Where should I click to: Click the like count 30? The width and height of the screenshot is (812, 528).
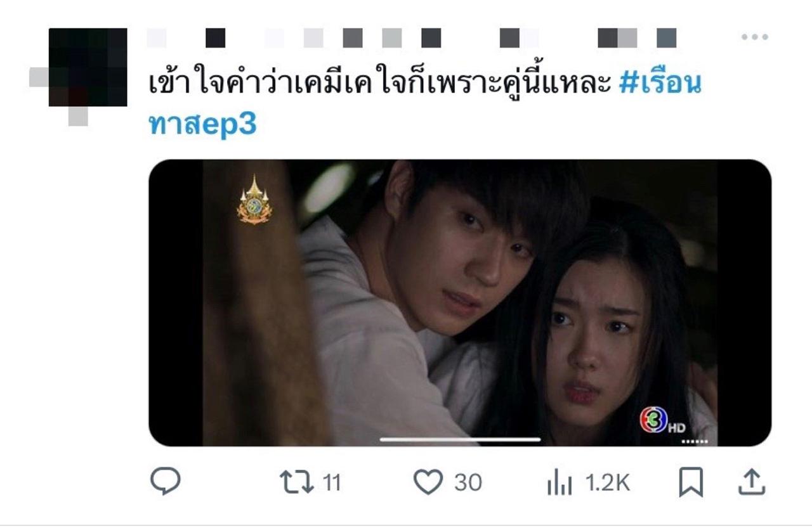(468, 483)
